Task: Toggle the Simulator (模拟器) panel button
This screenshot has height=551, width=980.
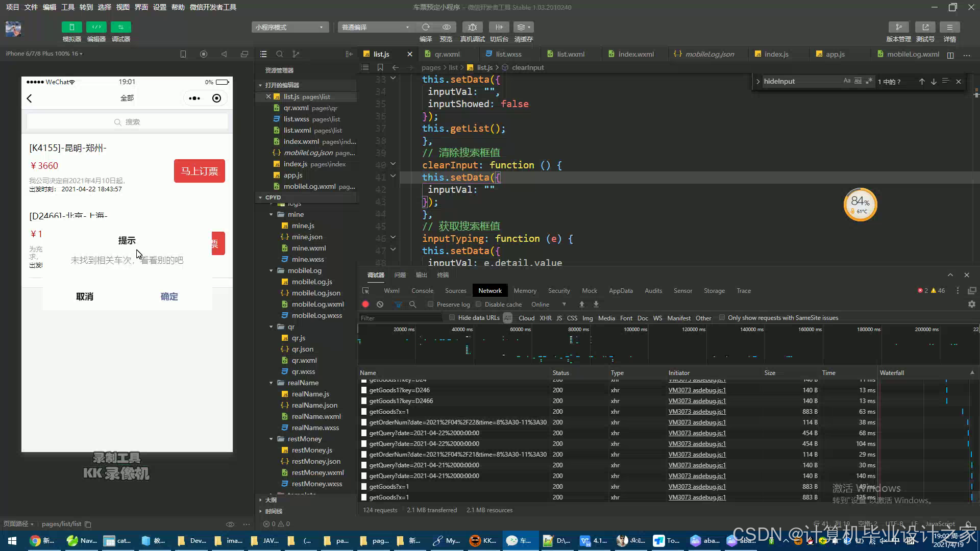Action: pos(71,27)
